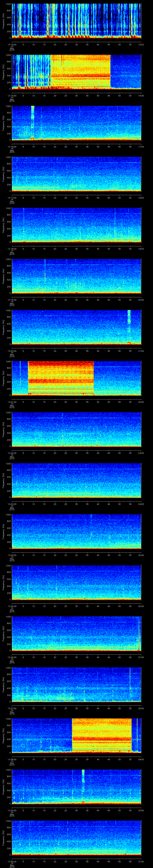Click the '15:00' end time label

(141, 44)
